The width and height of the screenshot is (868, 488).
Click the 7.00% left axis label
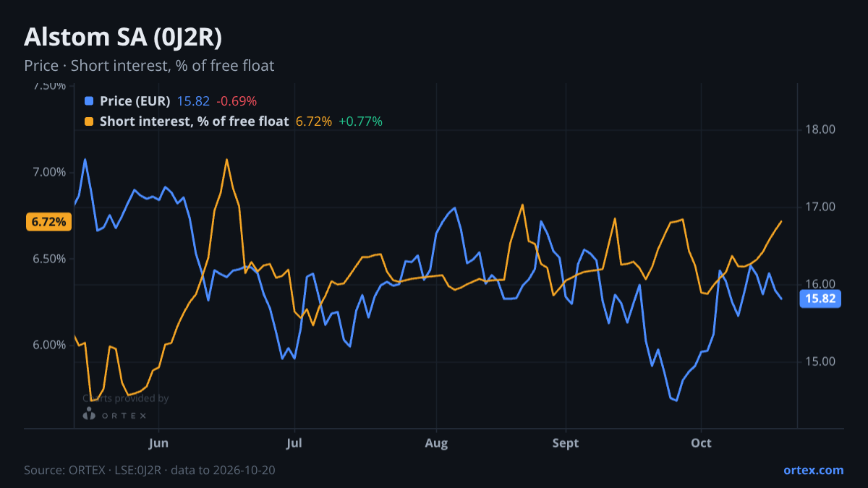(x=49, y=172)
